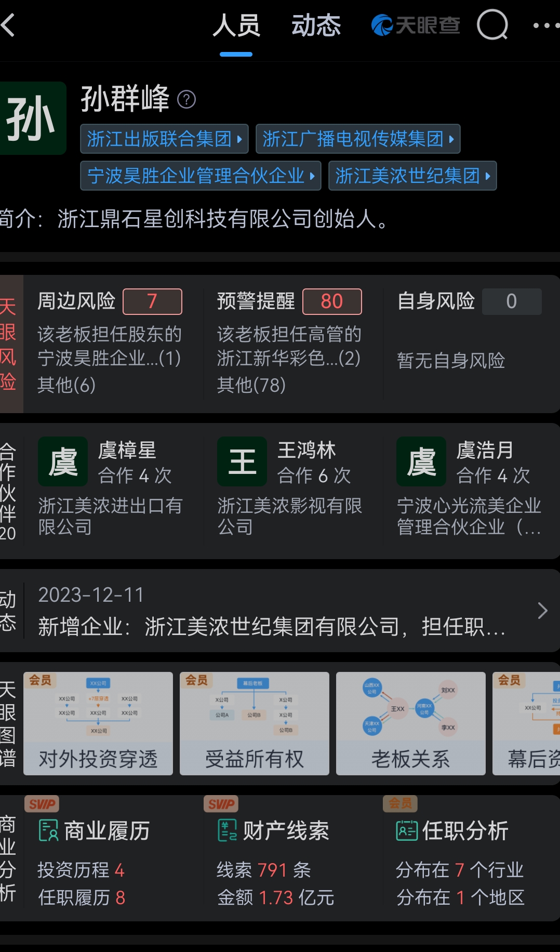Switch to the 人员 tab

(x=236, y=25)
